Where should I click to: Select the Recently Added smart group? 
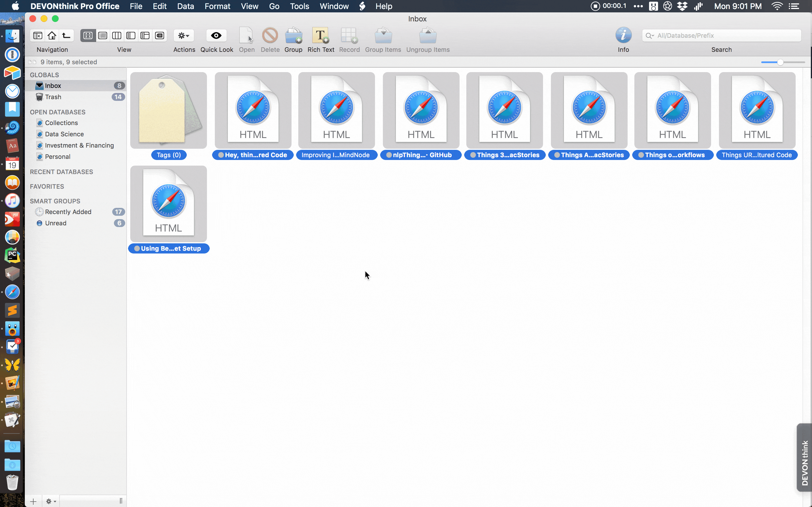[x=68, y=212]
